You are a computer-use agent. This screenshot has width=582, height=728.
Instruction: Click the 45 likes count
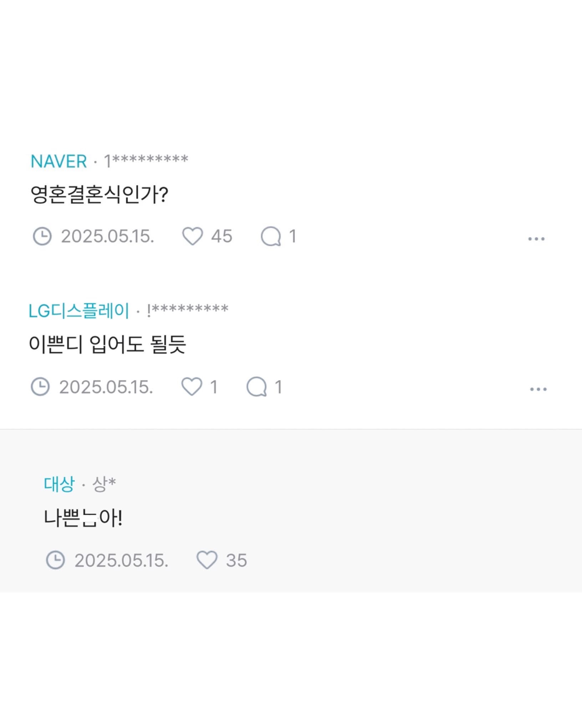[221, 236]
